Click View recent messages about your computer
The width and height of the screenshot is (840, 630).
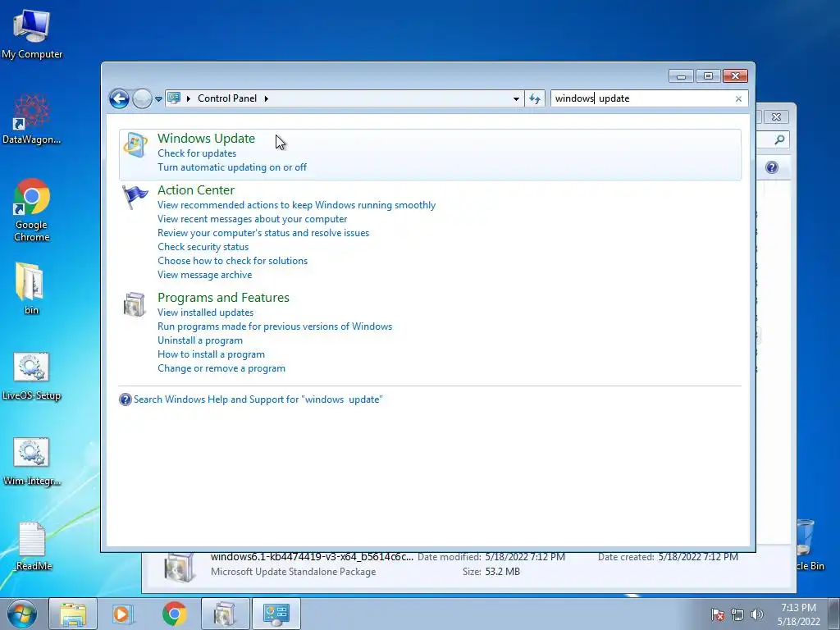253,219
